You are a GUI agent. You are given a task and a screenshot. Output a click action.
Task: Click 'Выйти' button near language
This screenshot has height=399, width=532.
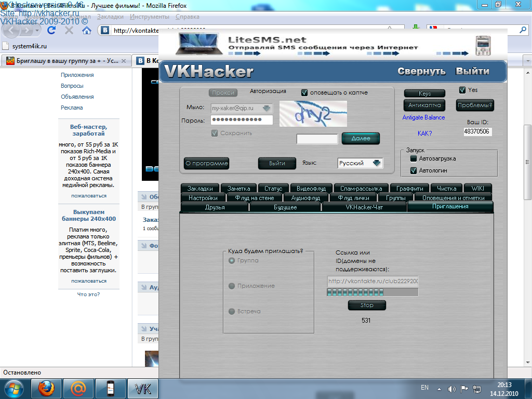277,163
